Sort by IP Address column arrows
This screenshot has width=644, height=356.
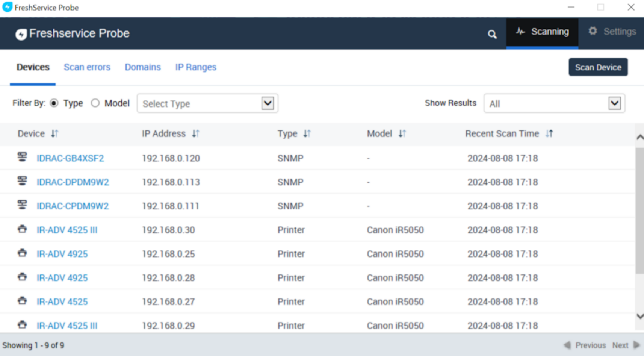point(195,134)
